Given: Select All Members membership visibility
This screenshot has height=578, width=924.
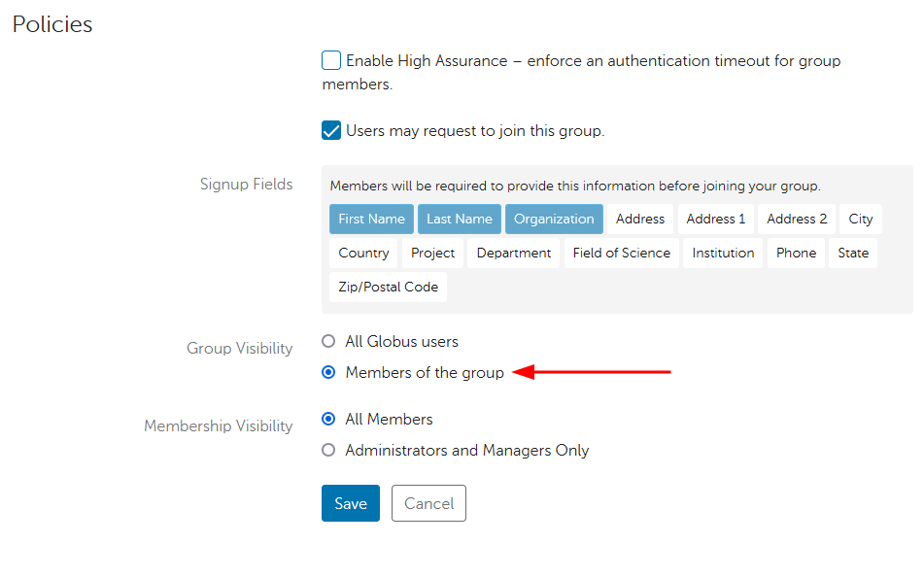Looking at the screenshot, I should (x=328, y=420).
